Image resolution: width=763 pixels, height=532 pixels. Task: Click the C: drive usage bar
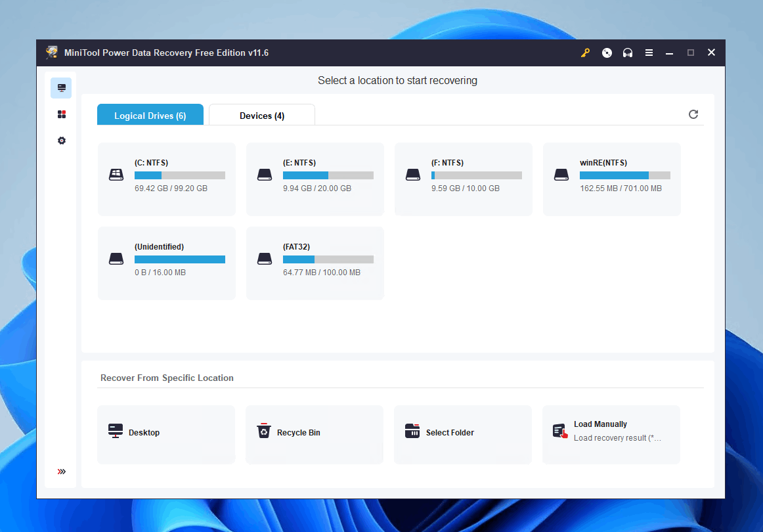click(x=180, y=175)
